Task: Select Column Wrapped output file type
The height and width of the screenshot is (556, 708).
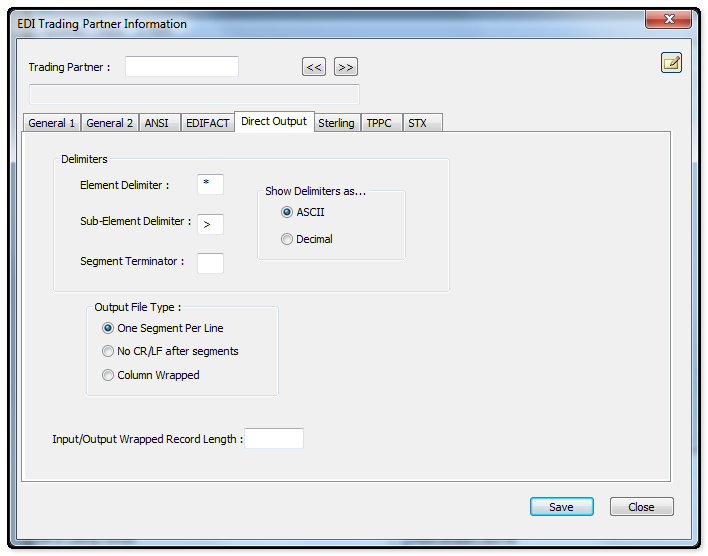Action: pos(108,375)
